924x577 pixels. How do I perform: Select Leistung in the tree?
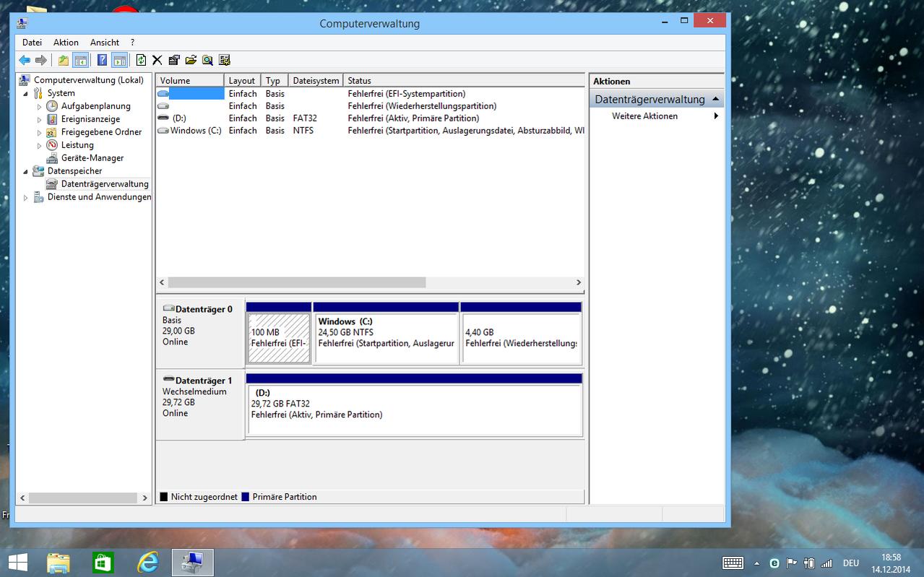point(77,145)
